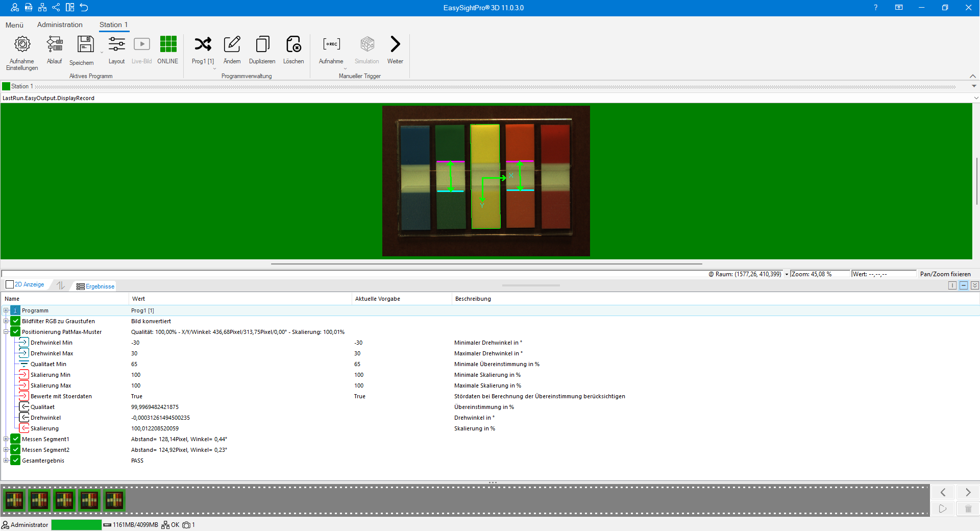Open Aufnahme Einstellungen gear icon
The height and width of the screenshot is (531, 980).
click(x=22, y=45)
